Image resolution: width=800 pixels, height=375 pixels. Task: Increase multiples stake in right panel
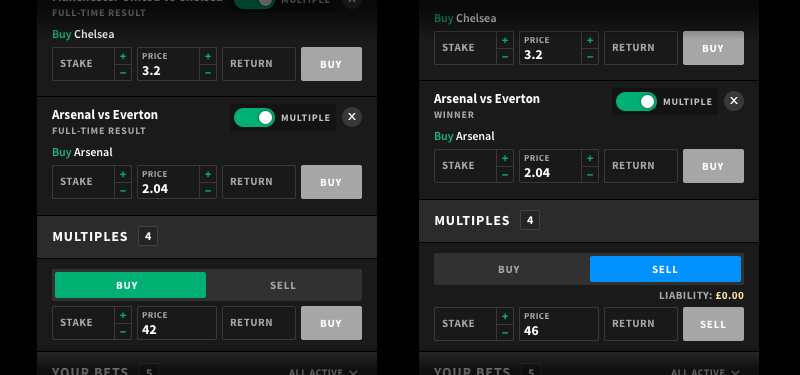click(x=505, y=316)
